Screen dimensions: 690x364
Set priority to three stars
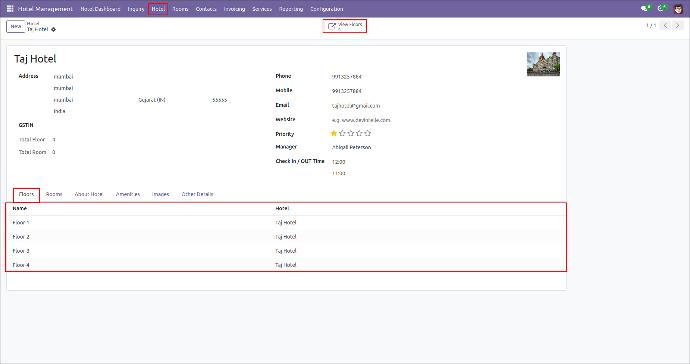pyautogui.click(x=351, y=133)
